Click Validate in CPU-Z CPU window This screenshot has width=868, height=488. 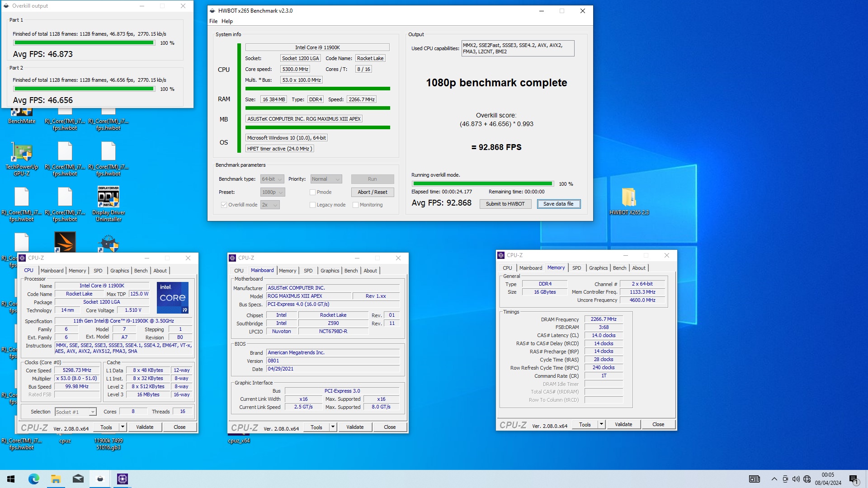click(x=145, y=427)
